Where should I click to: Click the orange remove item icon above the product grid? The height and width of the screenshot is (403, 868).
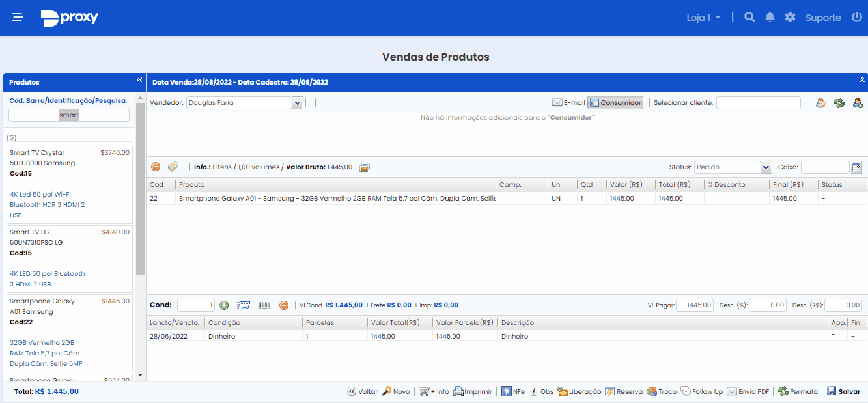(x=156, y=167)
